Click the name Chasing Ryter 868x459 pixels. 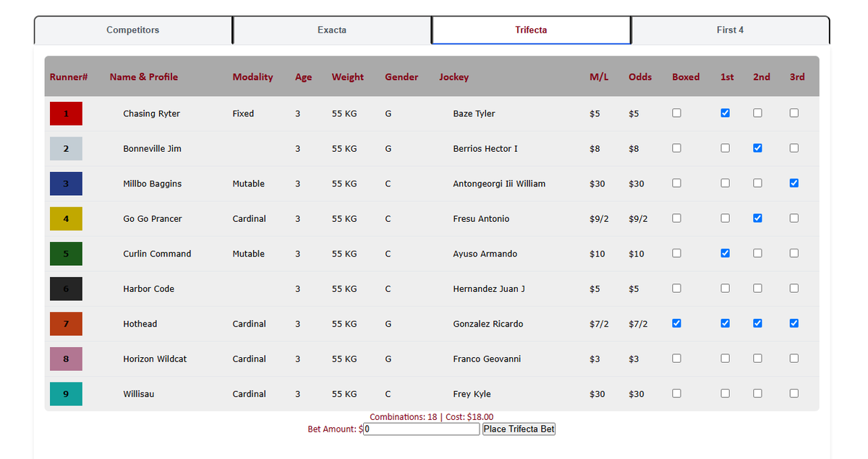[x=151, y=113]
